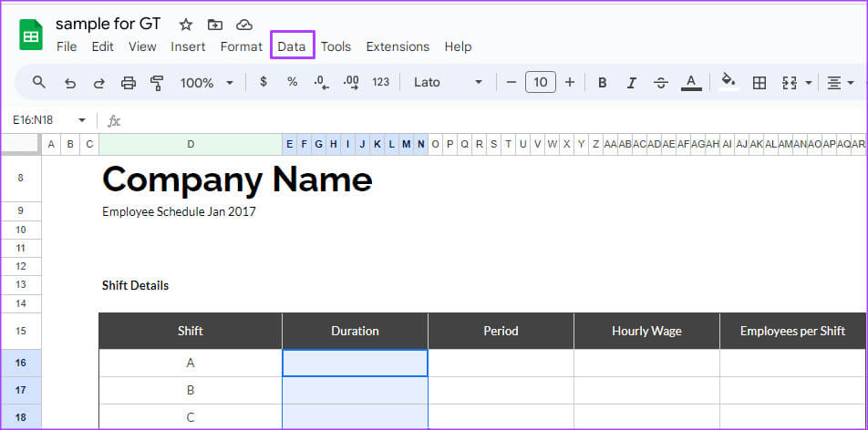Screen dimensions: 868x430
Task: Click the 'Duration' table header
Action: click(355, 331)
